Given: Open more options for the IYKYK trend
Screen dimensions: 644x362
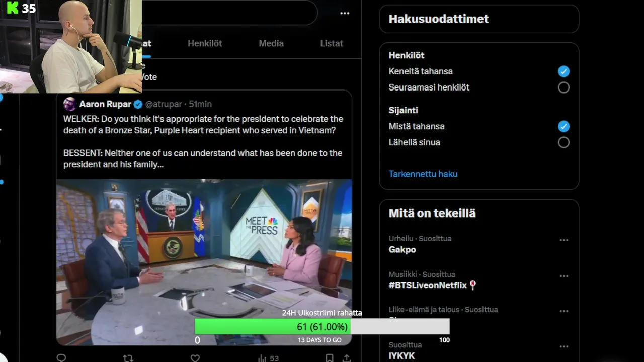Looking at the screenshot, I should [x=564, y=346].
